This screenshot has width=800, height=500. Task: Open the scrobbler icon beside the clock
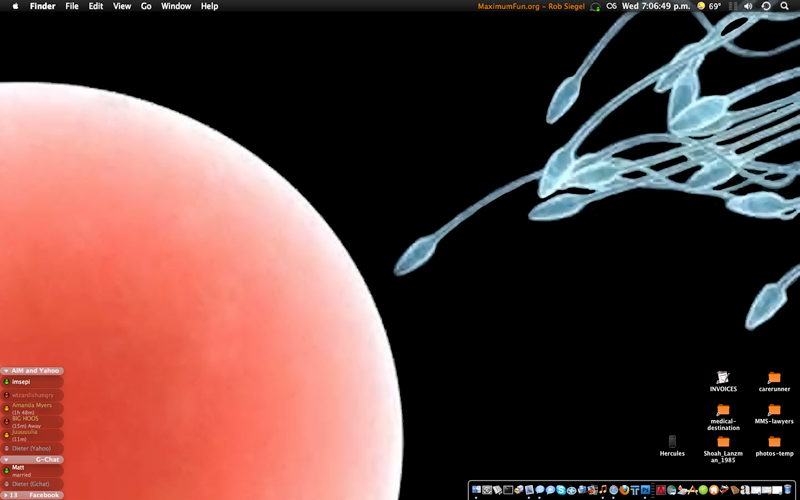(x=611, y=6)
